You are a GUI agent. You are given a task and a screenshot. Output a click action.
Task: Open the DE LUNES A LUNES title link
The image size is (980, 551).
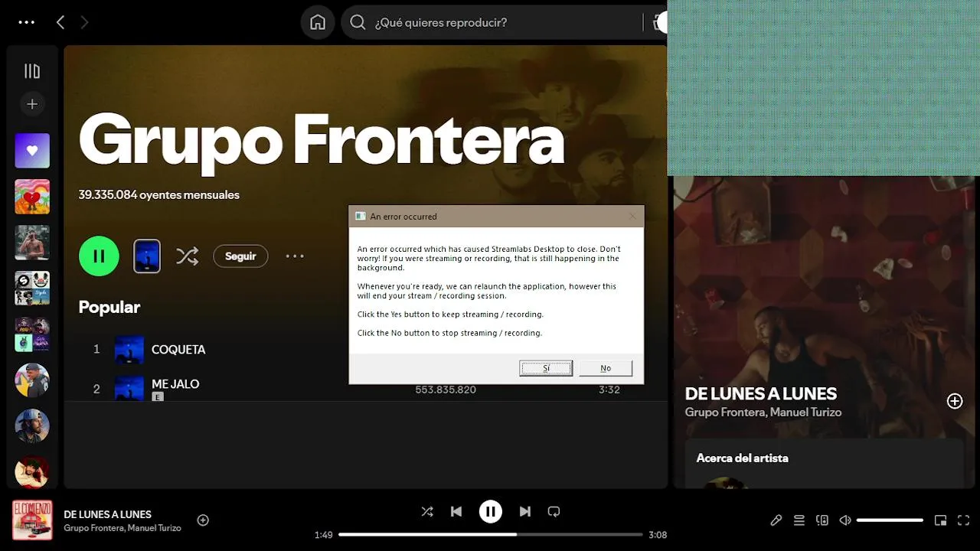pyautogui.click(x=761, y=393)
